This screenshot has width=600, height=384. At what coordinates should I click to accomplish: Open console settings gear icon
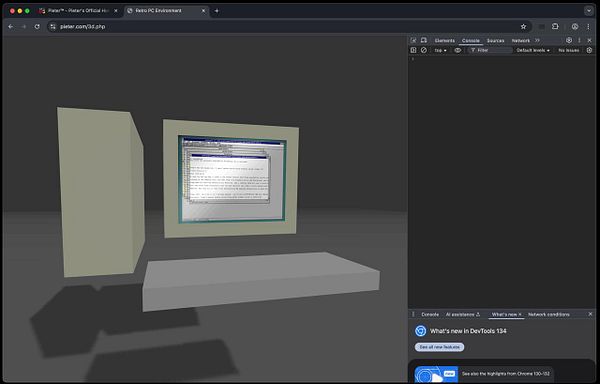tap(589, 50)
